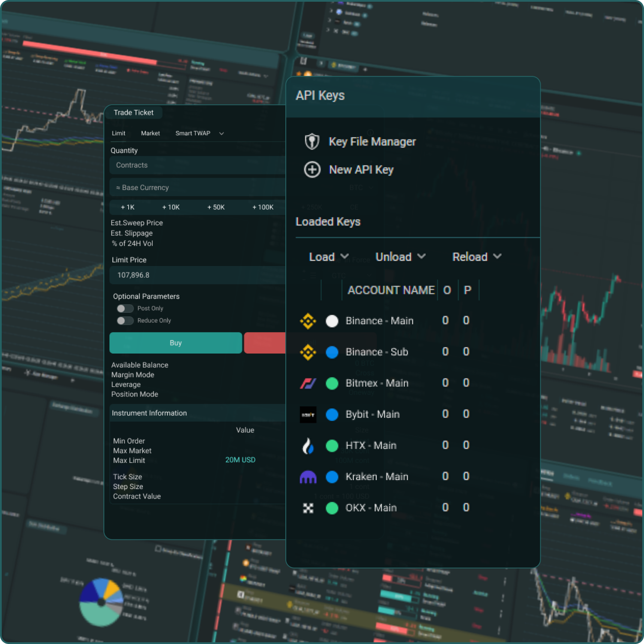Click the Kraken exchange icon
644x644 pixels.
click(308, 477)
